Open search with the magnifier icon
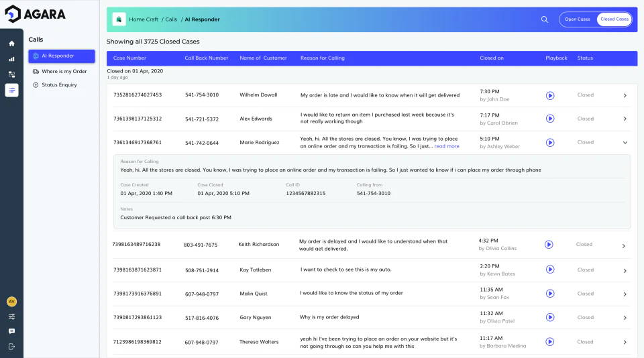 tap(545, 19)
